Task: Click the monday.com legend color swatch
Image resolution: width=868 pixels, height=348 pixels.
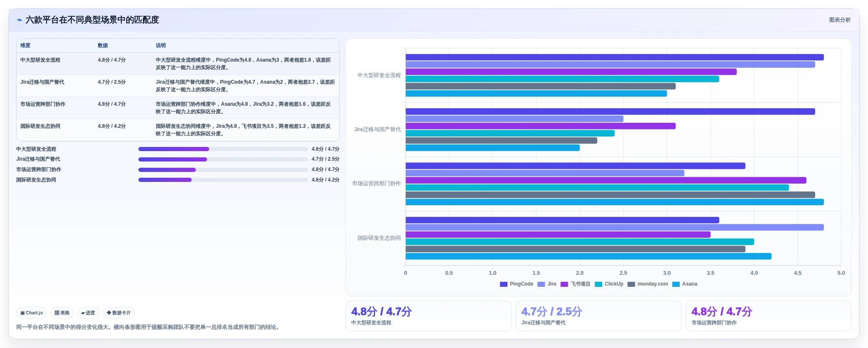Action: [x=631, y=284]
